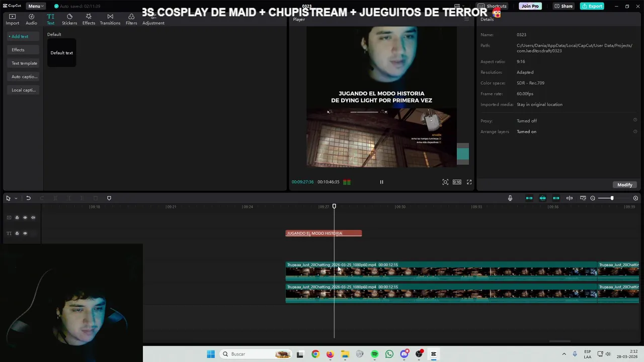
Task: Click the Export button
Action: (x=592, y=6)
